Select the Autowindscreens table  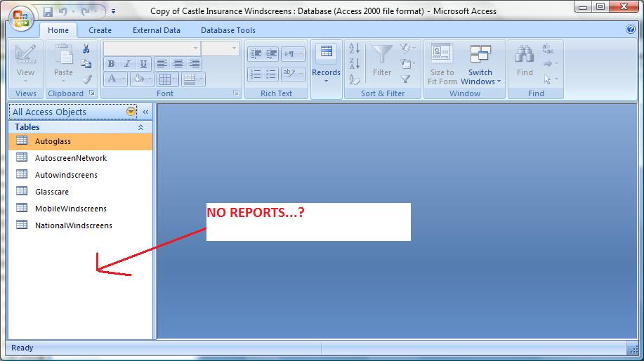pos(81,175)
